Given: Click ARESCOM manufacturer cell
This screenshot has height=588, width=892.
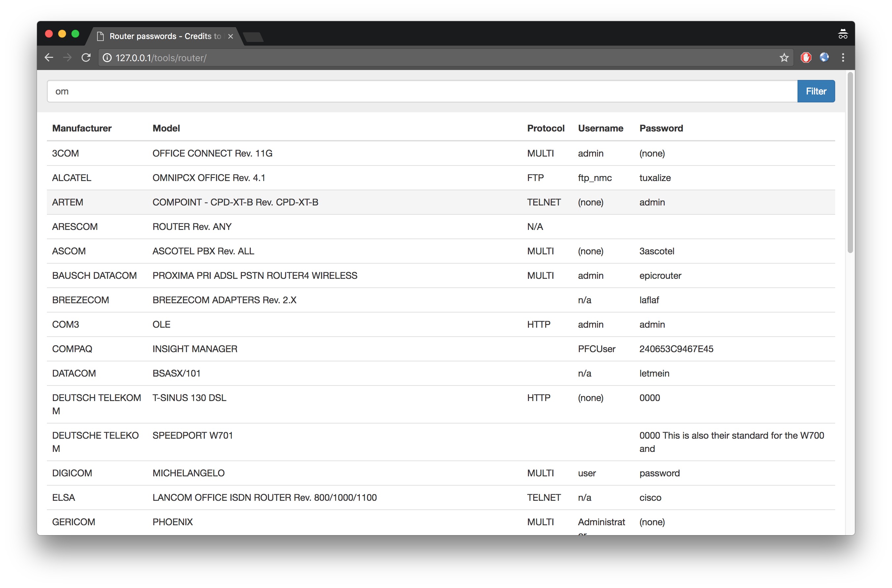Looking at the screenshot, I should (x=75, y=227).
